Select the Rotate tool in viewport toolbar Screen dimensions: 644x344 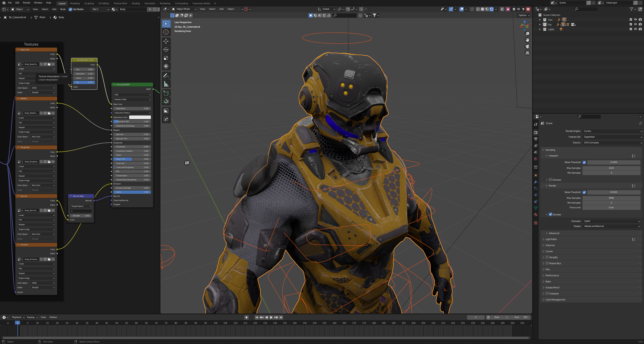tap(166, 50)
